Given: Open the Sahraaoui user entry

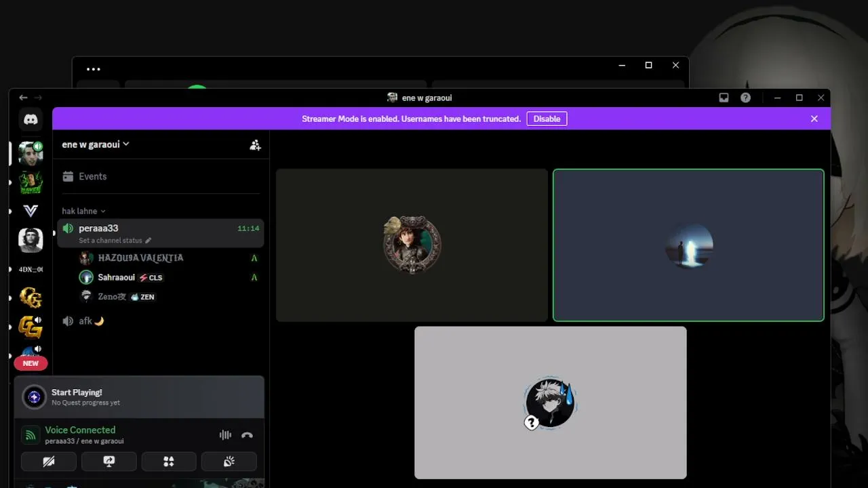Looking at the screenshot, I should coord(168,277).
